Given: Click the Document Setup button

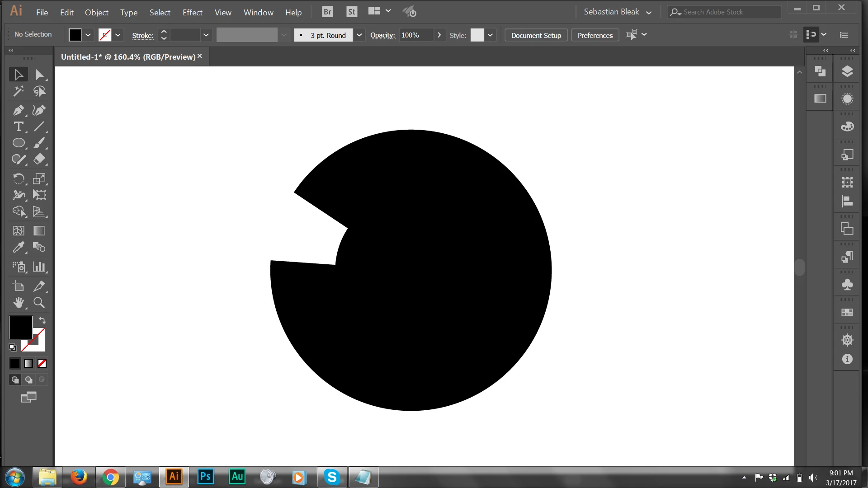Looking at the screenshot, I should (536, 35).
